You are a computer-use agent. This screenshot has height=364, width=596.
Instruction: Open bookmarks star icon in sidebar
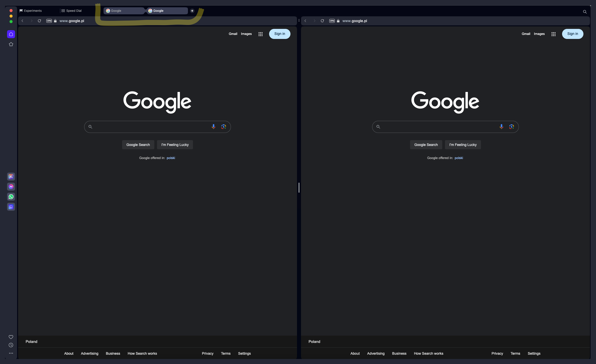(11, 44)
